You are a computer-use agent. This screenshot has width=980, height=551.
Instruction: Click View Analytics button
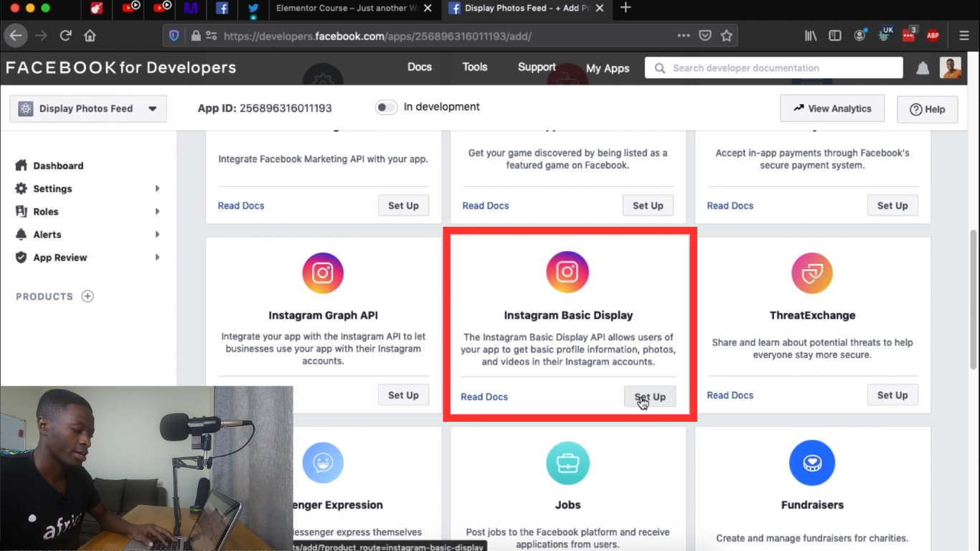pyautogui.click(x=832, y=108)
